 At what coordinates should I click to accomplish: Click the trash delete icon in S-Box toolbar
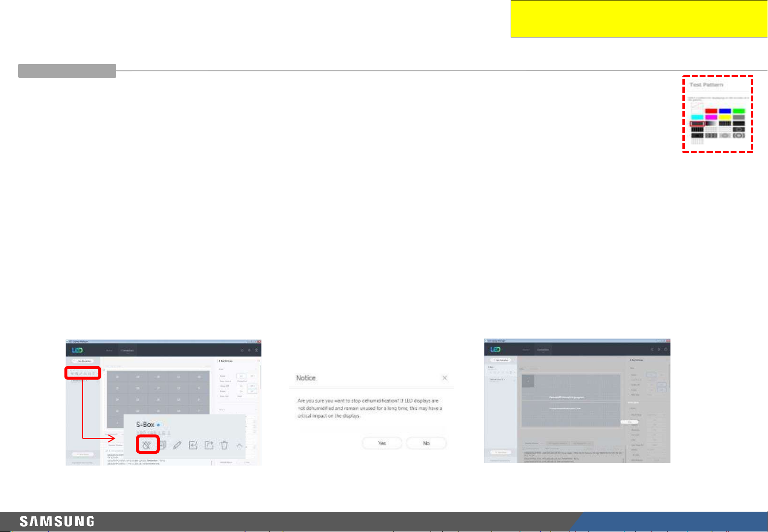224,445
